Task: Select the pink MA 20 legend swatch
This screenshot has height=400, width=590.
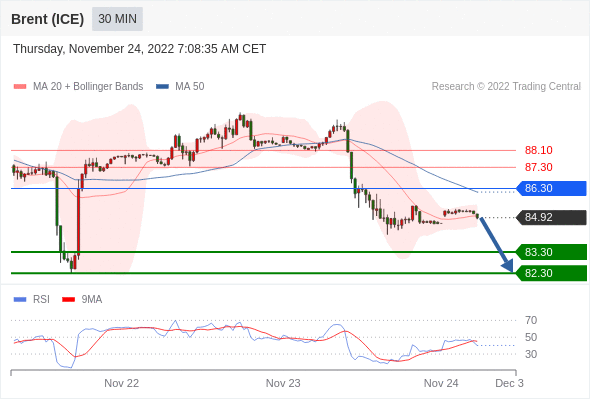Action: tap(20, 87)
